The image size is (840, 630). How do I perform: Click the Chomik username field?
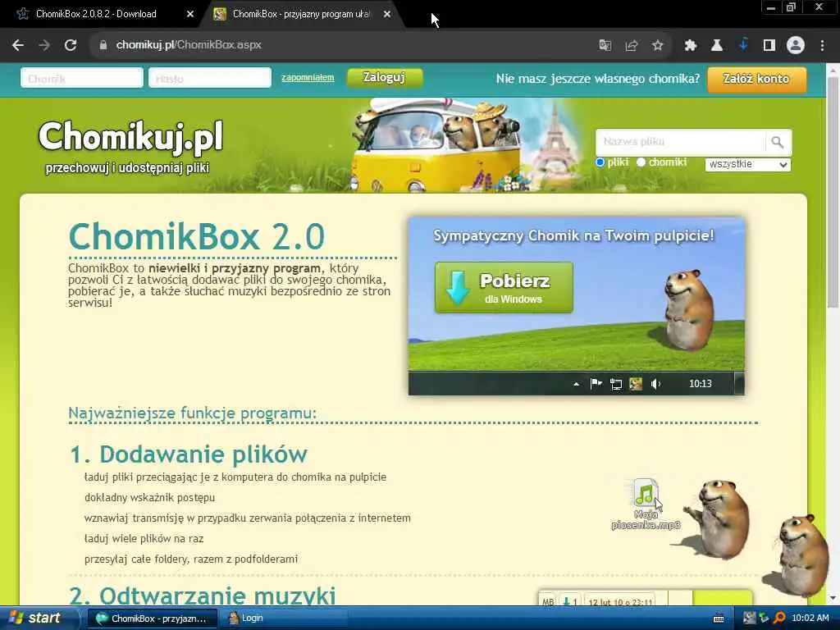pyautogui.click(x=82, y=78)
